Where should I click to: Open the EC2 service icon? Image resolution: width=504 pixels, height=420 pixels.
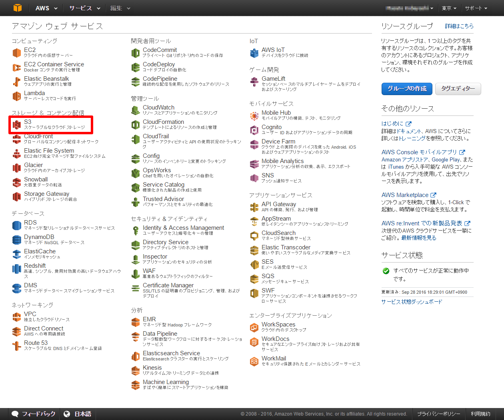(16, 53)
